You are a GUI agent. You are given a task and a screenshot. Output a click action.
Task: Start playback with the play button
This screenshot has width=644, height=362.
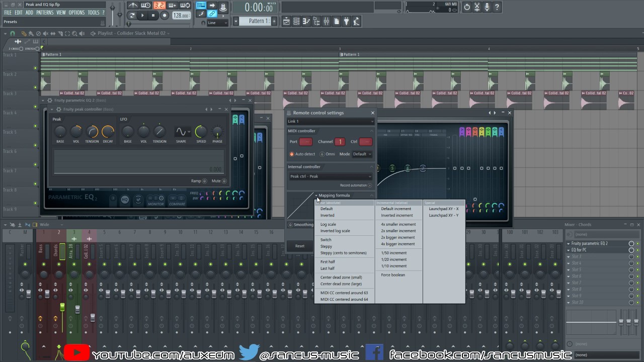(x=142, y=16)
